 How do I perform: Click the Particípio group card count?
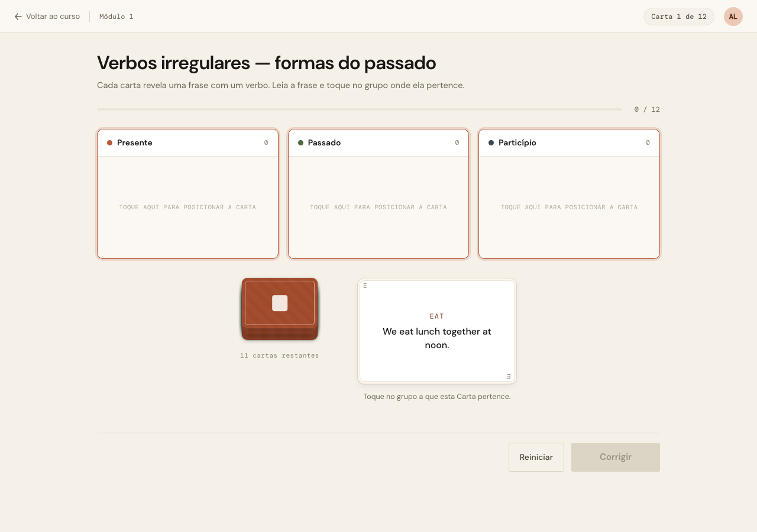coord(648,142)
